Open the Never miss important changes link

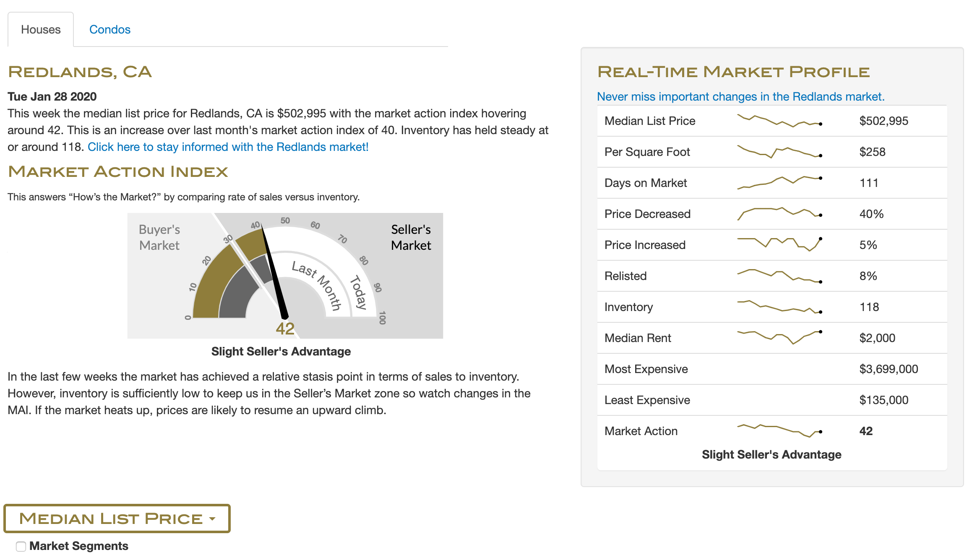741,96
